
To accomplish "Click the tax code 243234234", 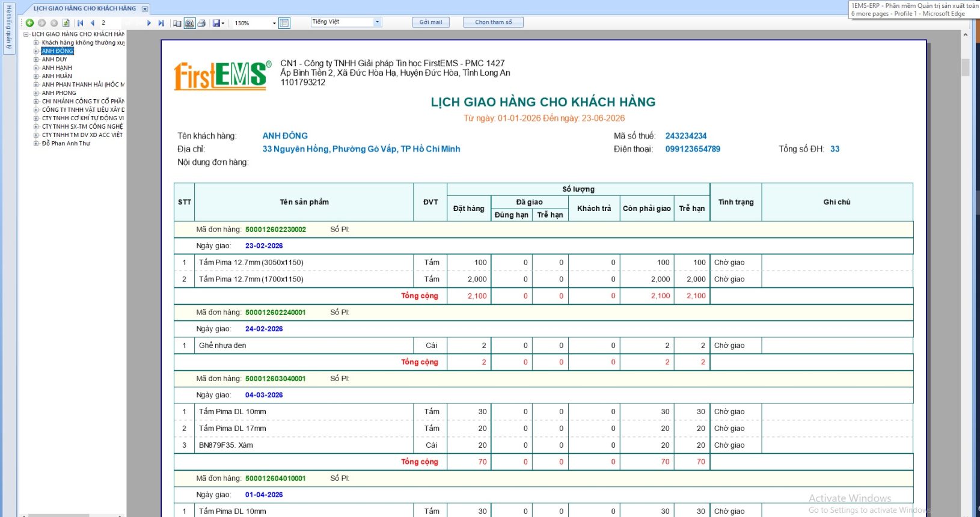I will pyautogui.click(x=686, y=136).
